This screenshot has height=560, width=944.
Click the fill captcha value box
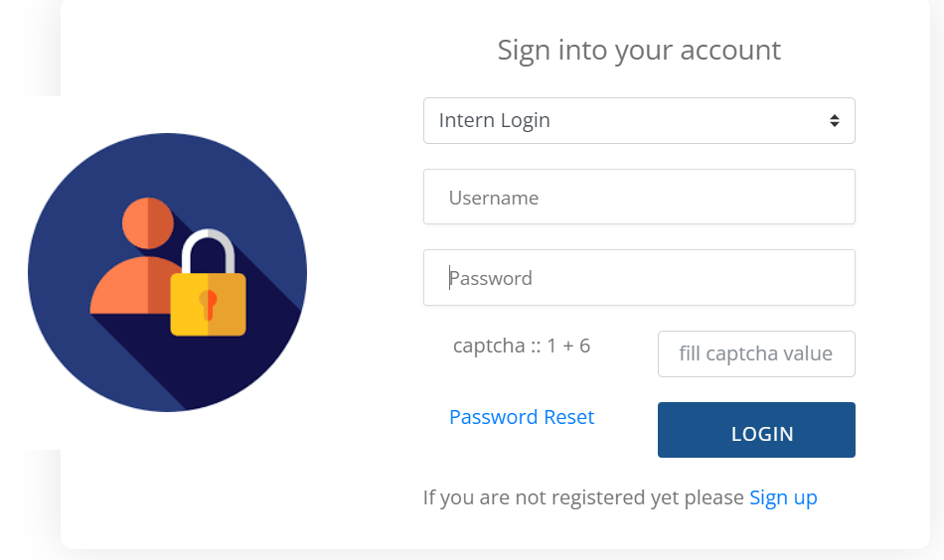(755, 353)
